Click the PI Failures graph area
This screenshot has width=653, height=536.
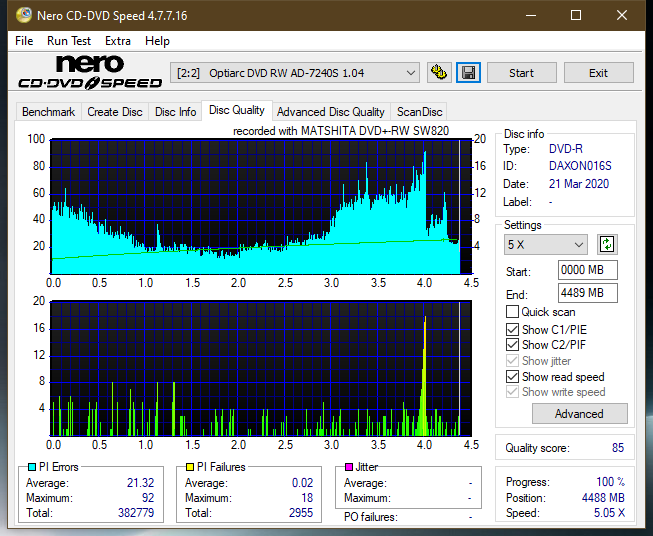[x=261, y=369]
